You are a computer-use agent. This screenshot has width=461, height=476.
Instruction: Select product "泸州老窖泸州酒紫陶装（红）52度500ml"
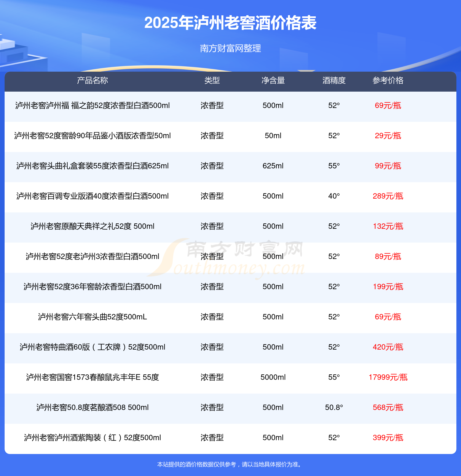tap(92, 438)
